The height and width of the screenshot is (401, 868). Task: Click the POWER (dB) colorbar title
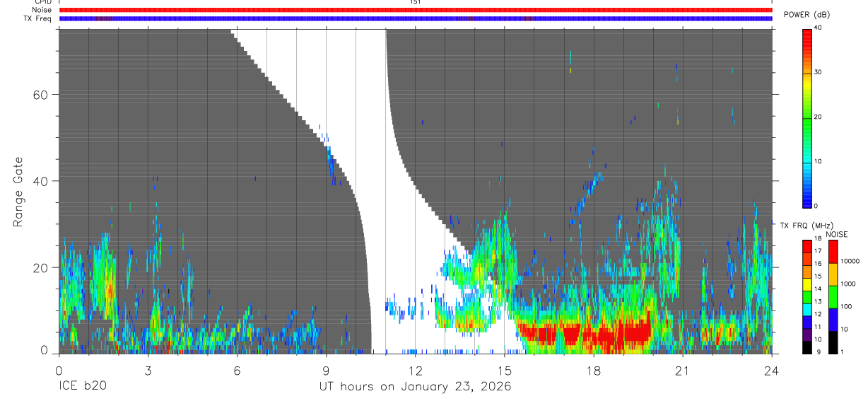pos(807,15)
